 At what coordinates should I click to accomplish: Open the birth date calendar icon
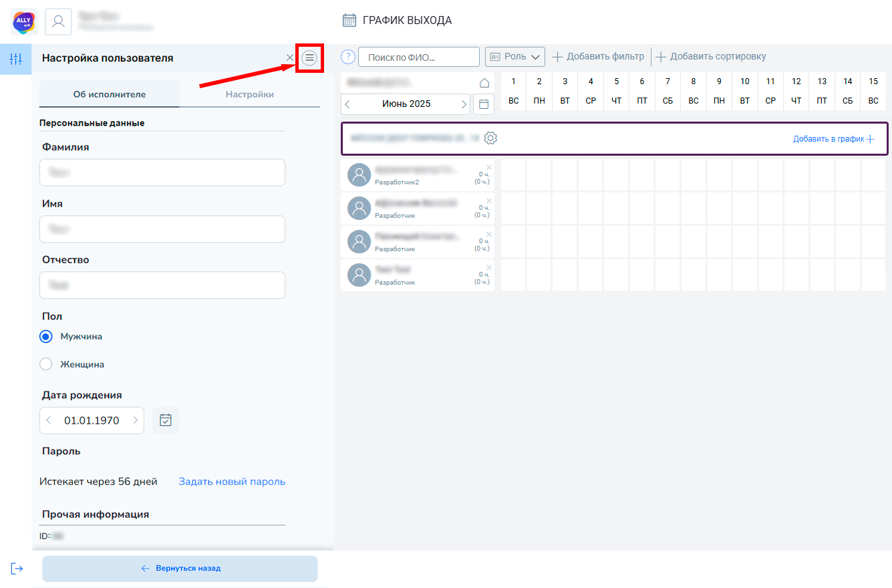click(166, 420)
